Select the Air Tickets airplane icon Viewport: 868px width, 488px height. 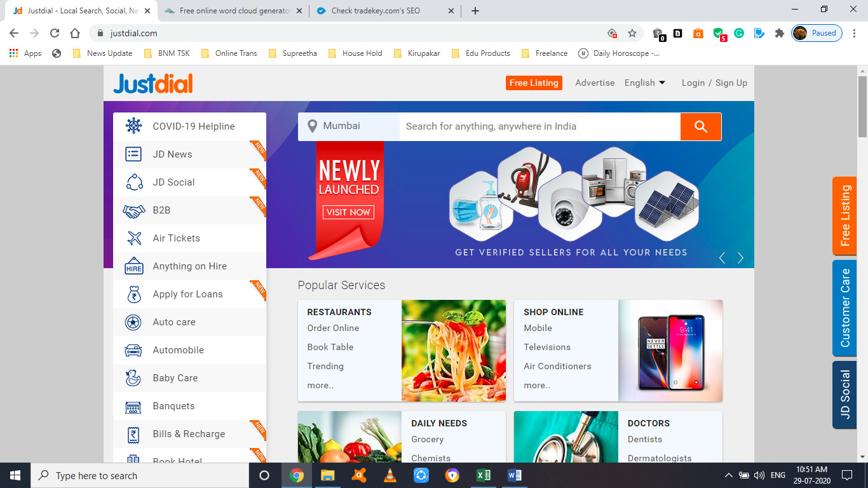click(x=133, y=238)
